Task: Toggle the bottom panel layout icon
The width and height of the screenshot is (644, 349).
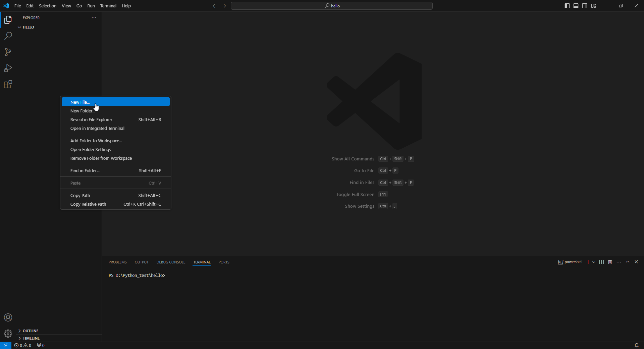Action: coord(576,6)
